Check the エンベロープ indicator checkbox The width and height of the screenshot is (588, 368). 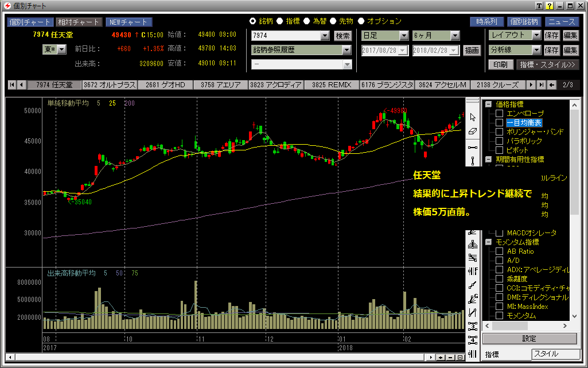[499, 113]
